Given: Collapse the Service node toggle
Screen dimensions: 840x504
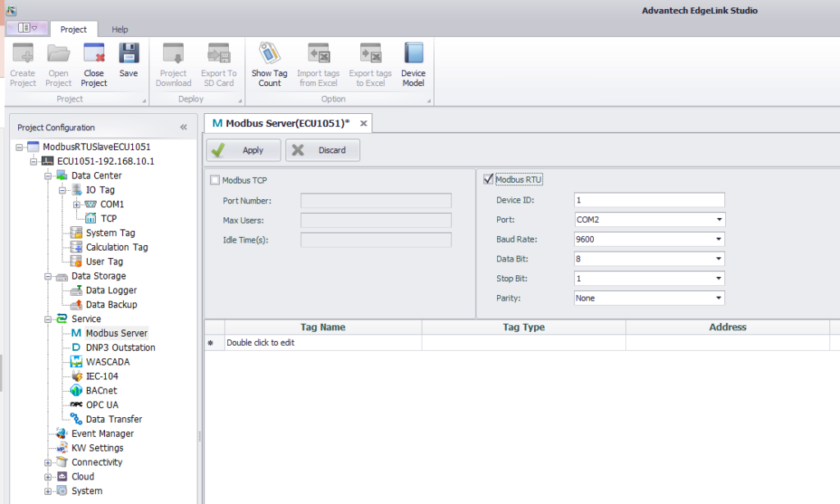Looking at the screenshot, I should pyautogui.click(x=48, y=320).
